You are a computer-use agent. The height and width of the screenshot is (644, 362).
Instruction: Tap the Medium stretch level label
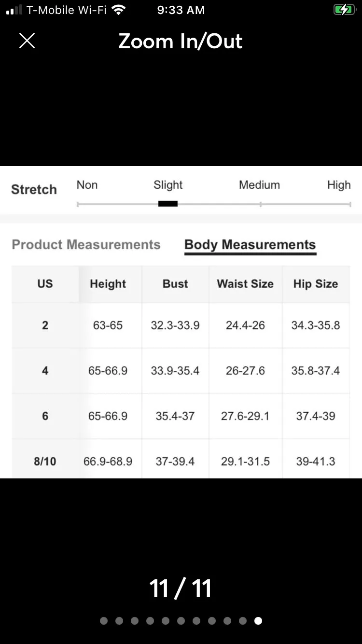coord(259,185)
